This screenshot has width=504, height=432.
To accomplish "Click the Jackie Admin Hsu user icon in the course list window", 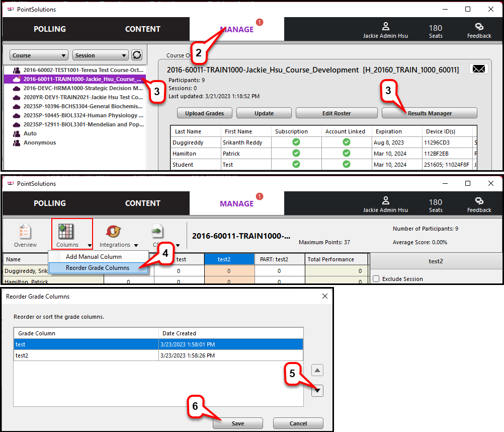I will [385, 26].
